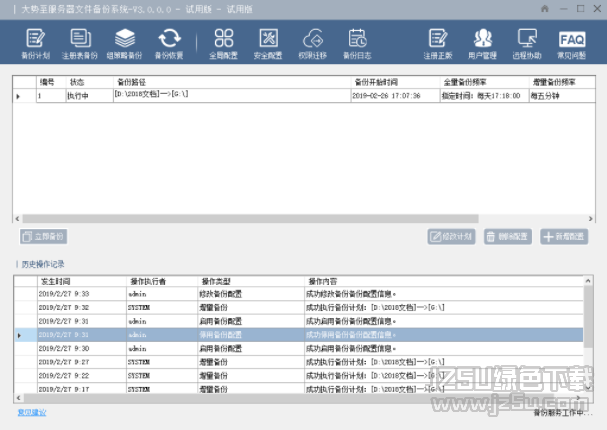Click right arrow of plan table scrollbar
Screen dimensions: 607x430
point(590,219)
